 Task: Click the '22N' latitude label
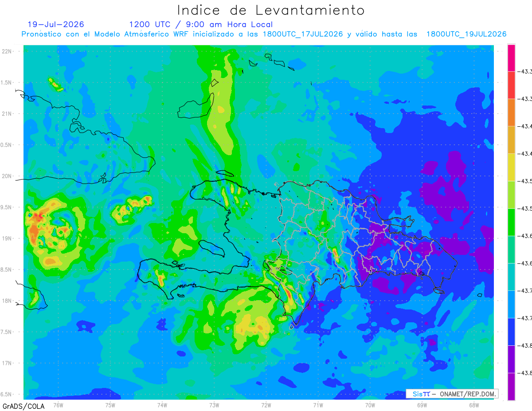click(x=7, y=51)
